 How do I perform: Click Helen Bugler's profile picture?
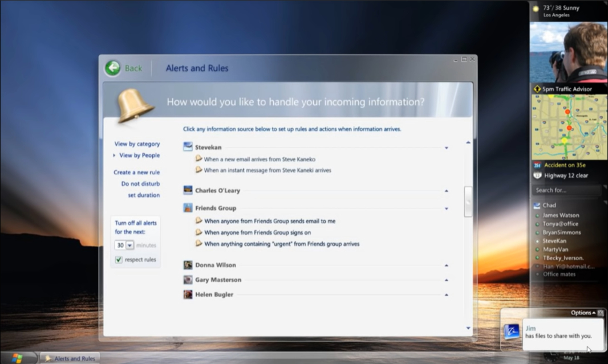tap(188, 295)
